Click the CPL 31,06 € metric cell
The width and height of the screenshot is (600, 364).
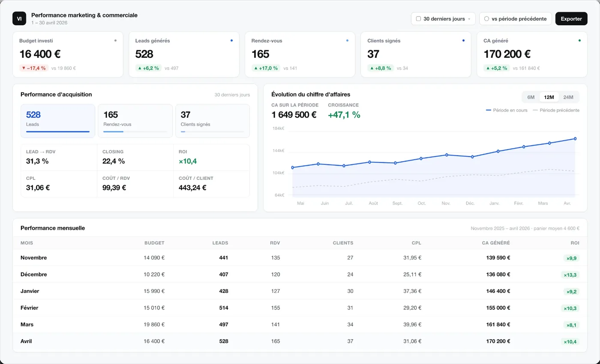pyautogui.click(x=59, y=184)
